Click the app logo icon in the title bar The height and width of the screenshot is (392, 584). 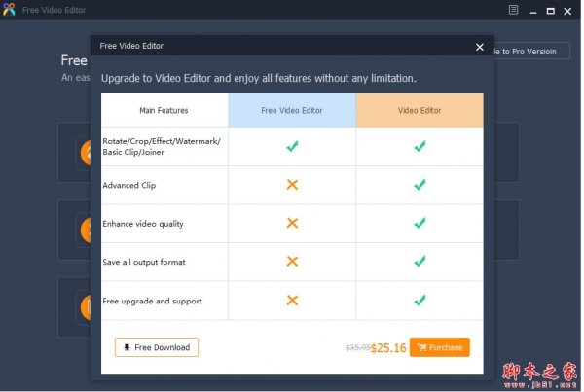coord(9,10)
